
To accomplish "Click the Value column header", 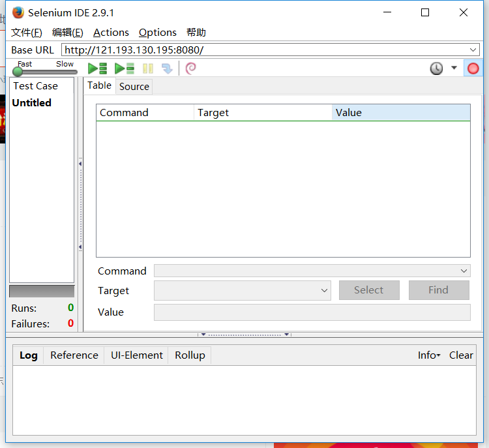I will [x=401, y=113].
